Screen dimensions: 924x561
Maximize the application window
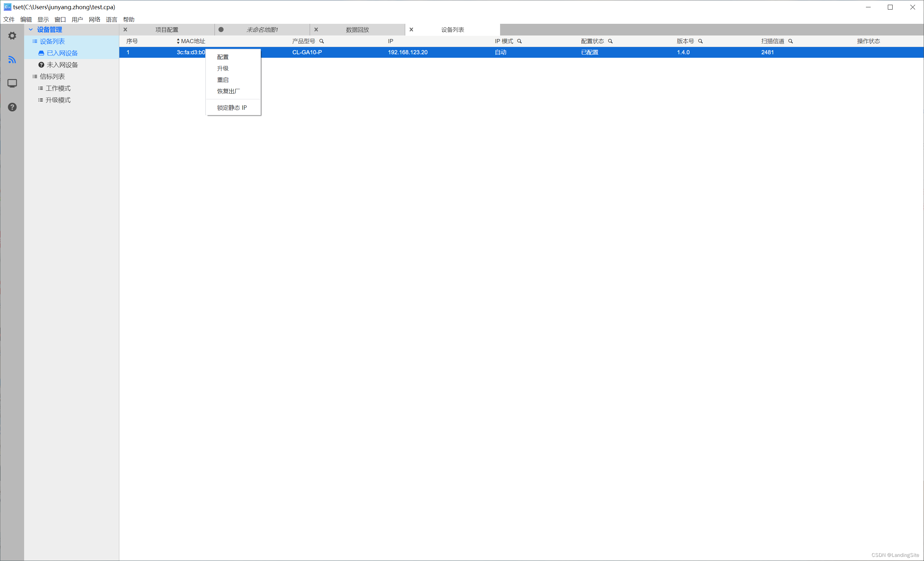890,7
